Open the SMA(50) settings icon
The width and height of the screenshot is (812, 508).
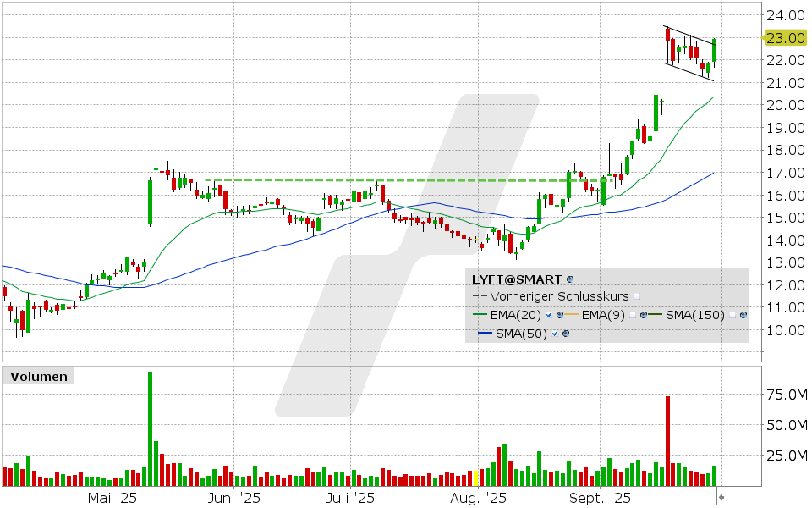coord(565,334)
